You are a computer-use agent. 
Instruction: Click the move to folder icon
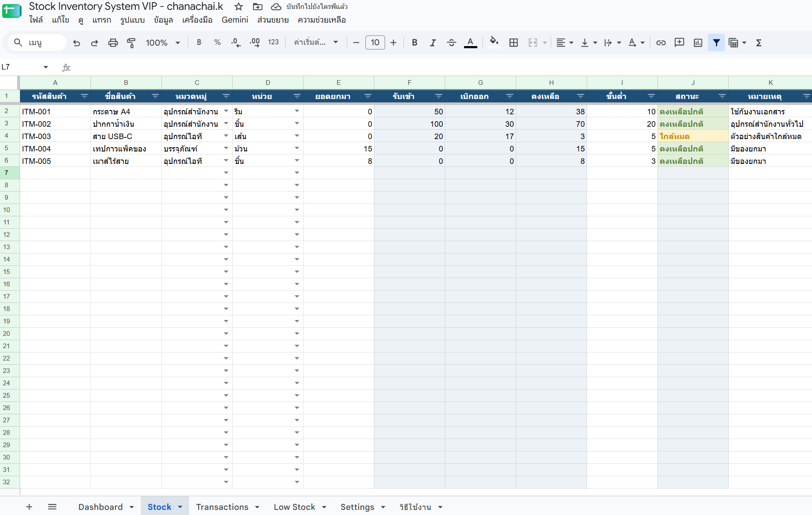pos(257,6)
